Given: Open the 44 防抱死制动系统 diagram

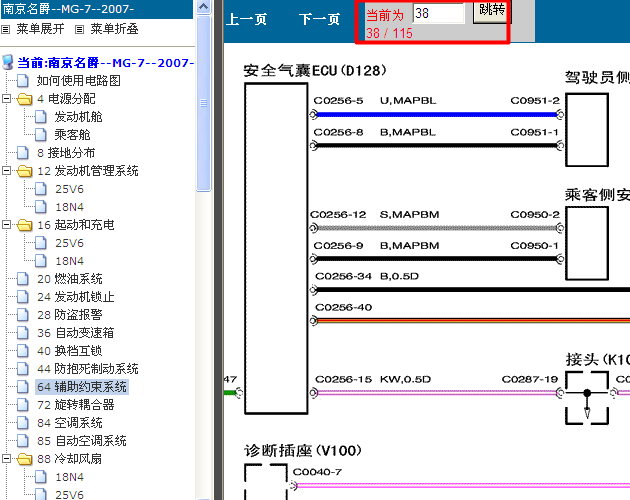Looking at the screenshot, I should (x=88, y=369).
